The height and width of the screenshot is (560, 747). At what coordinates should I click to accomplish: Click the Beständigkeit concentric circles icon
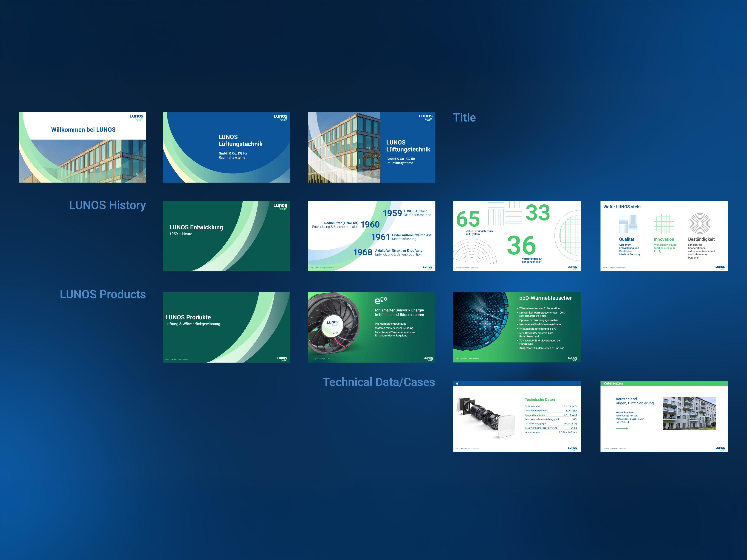click(x=700, y=223)
